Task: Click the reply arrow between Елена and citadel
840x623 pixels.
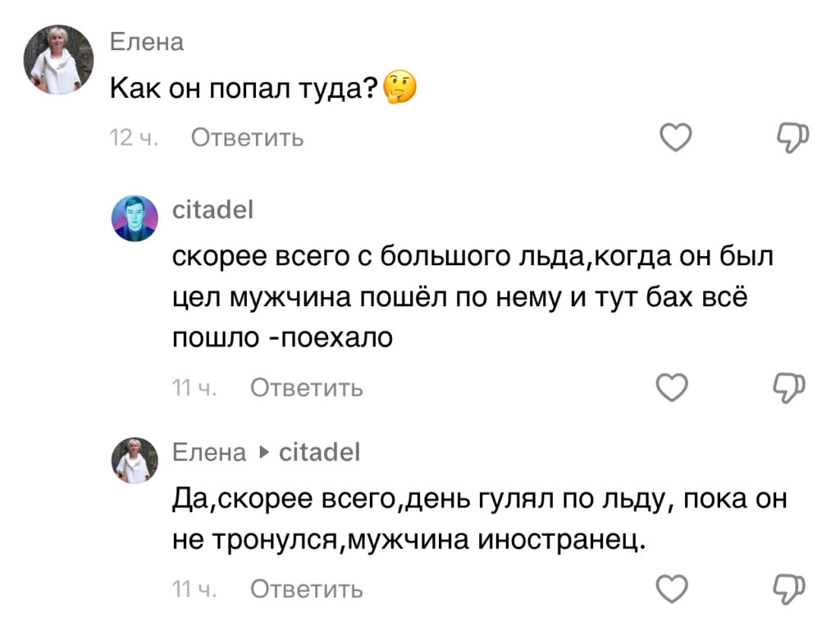Action: tap(262, 451)
